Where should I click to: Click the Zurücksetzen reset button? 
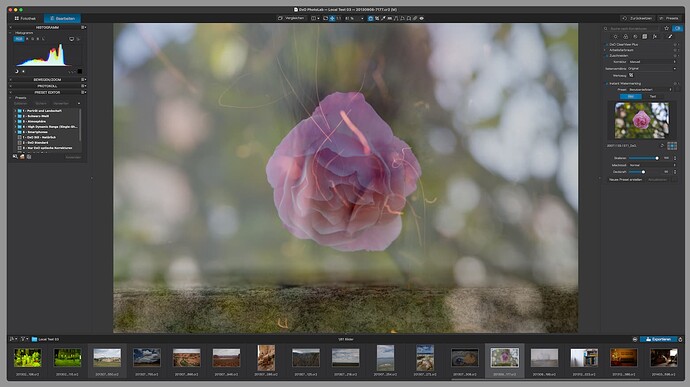coord(637,18)
